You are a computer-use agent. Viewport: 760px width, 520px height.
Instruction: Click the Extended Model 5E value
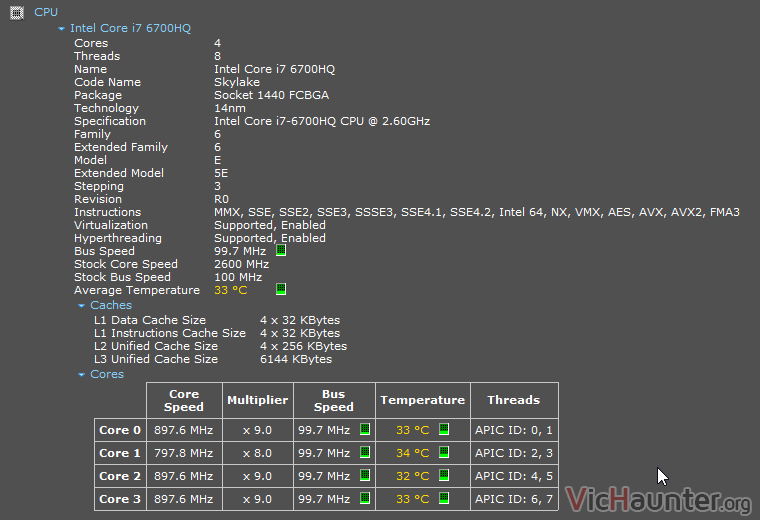point(221,173)
